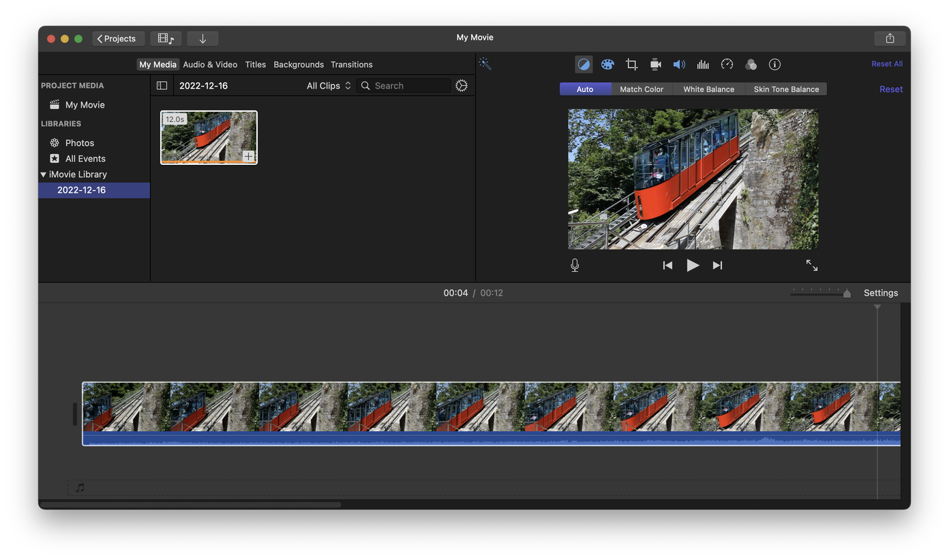Open the volume speaker icon
Image resolution: width=949 pixels, height=560 pixels.
[679, 64]
